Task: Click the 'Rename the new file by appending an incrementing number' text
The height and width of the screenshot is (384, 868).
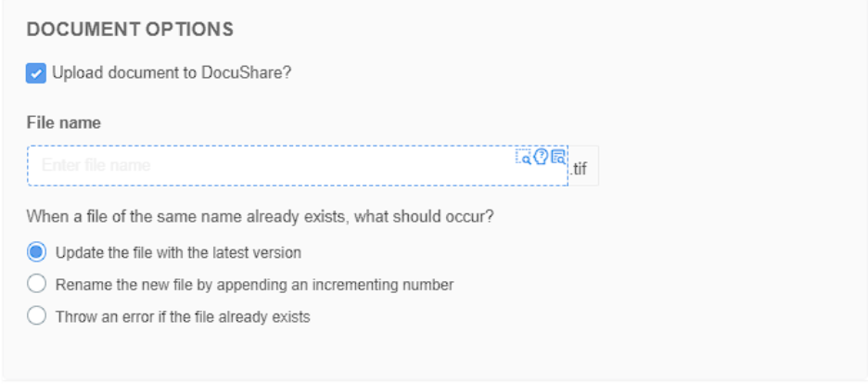Action: 255,285
